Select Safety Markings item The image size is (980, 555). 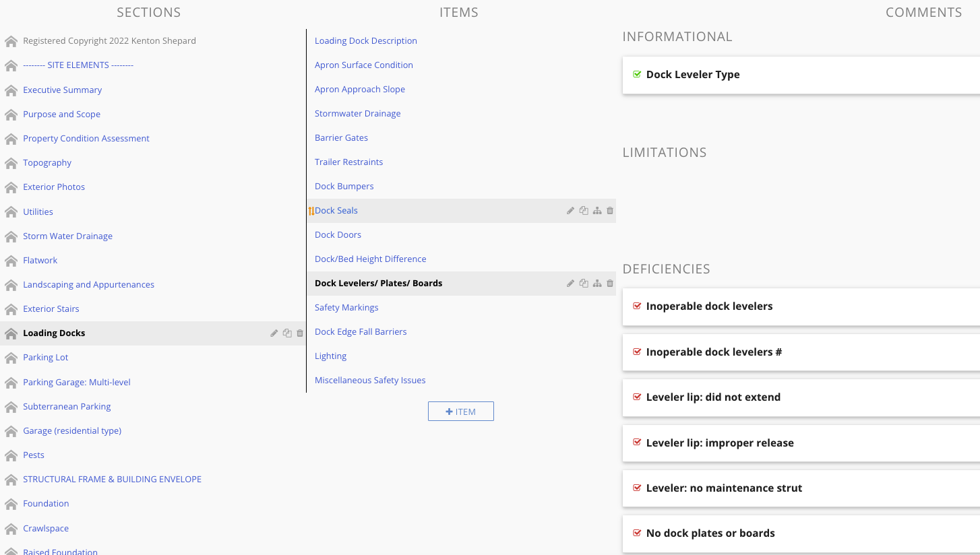(346, 308)
